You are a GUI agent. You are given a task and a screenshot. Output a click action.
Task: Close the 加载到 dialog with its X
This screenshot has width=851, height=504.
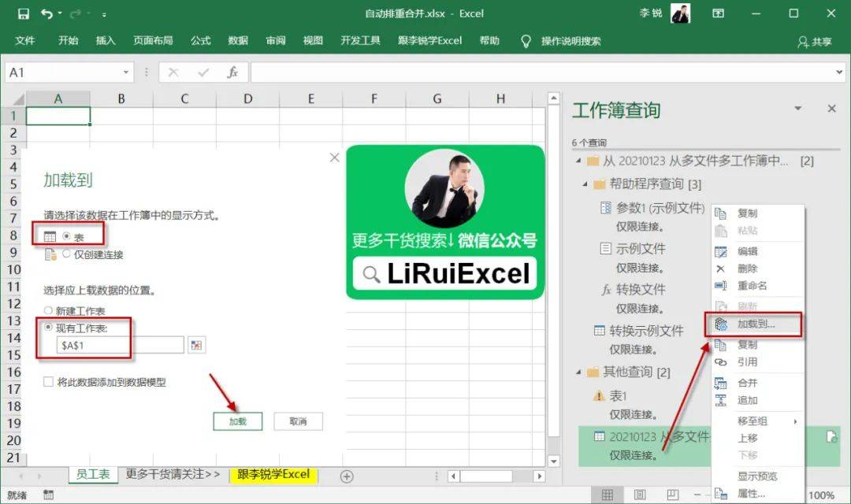tap(334, 157)
